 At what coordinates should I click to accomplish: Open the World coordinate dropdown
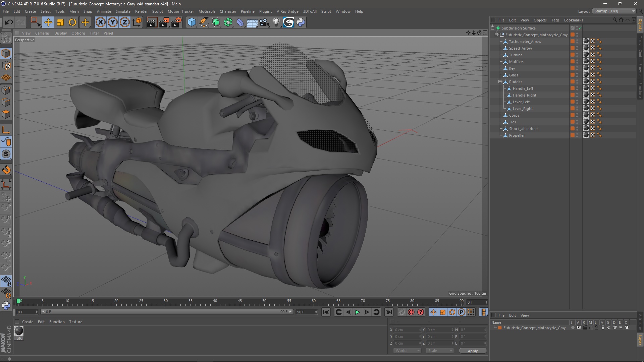(x=407, y=351)
